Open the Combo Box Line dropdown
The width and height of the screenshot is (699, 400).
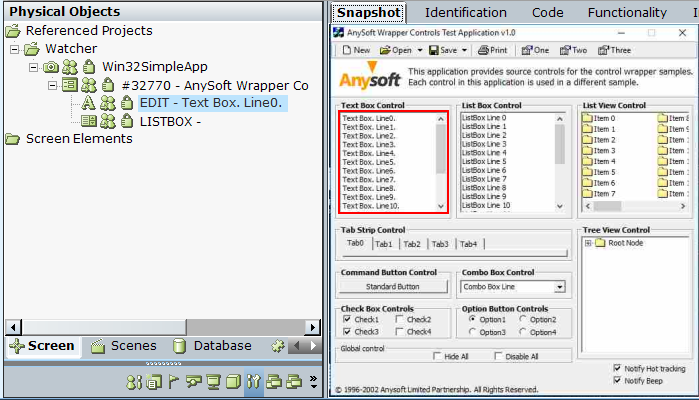point(559,287)
